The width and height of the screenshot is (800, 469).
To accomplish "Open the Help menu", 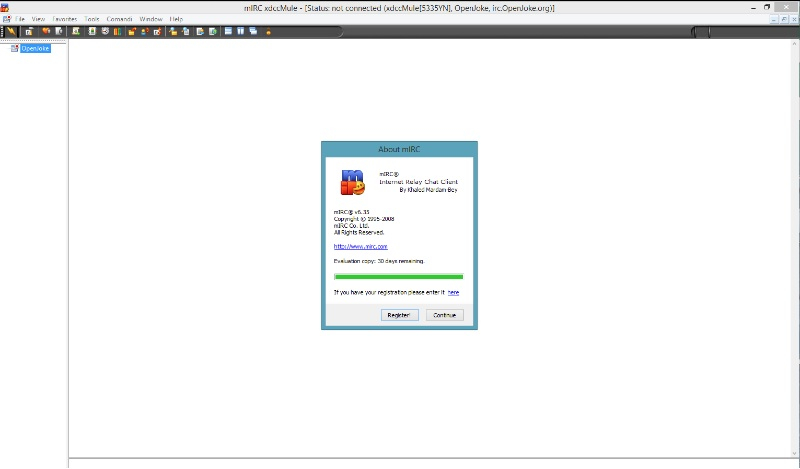I will coord(177,19).
